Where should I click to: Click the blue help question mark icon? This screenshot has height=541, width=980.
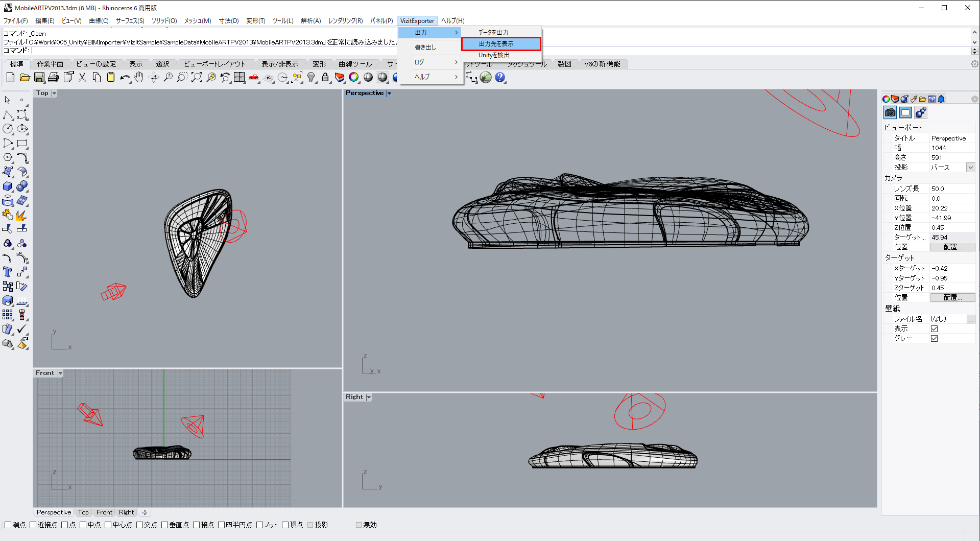(500, 77)
